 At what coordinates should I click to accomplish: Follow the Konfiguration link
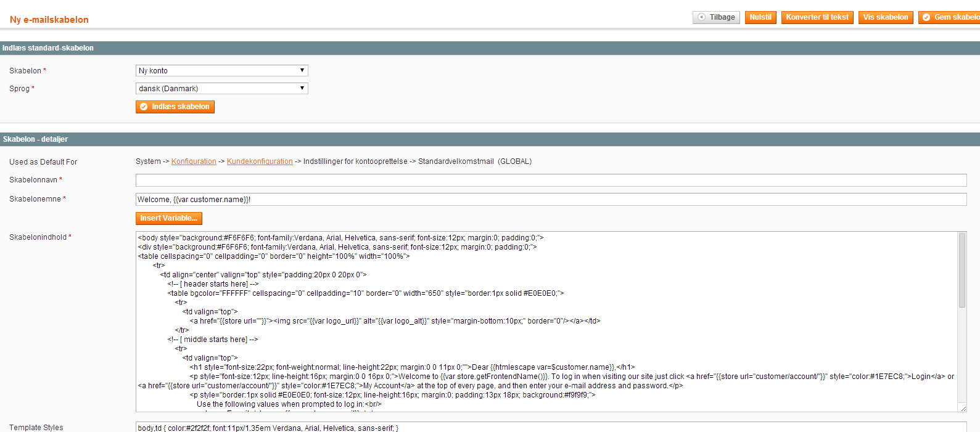(194, 161)
